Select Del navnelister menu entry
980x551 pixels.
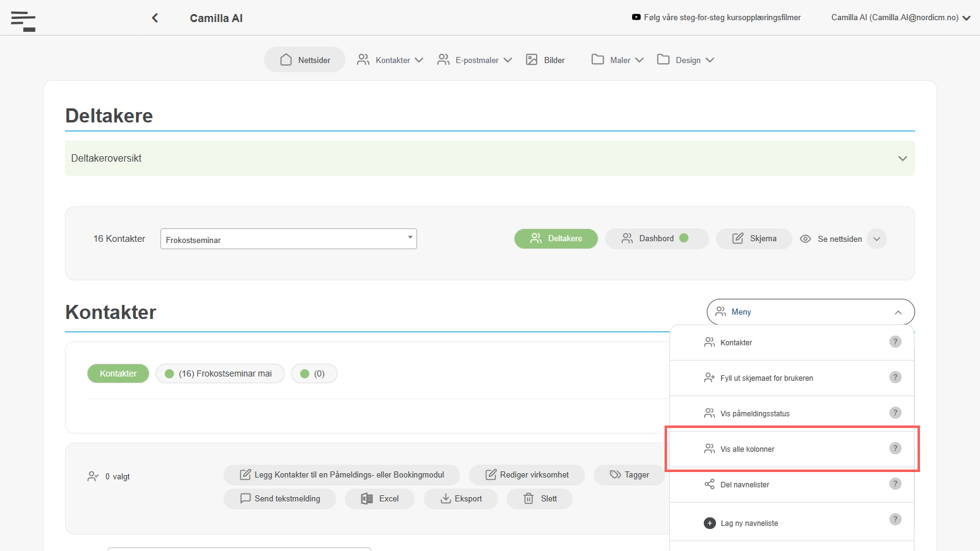tap(792, 484)
